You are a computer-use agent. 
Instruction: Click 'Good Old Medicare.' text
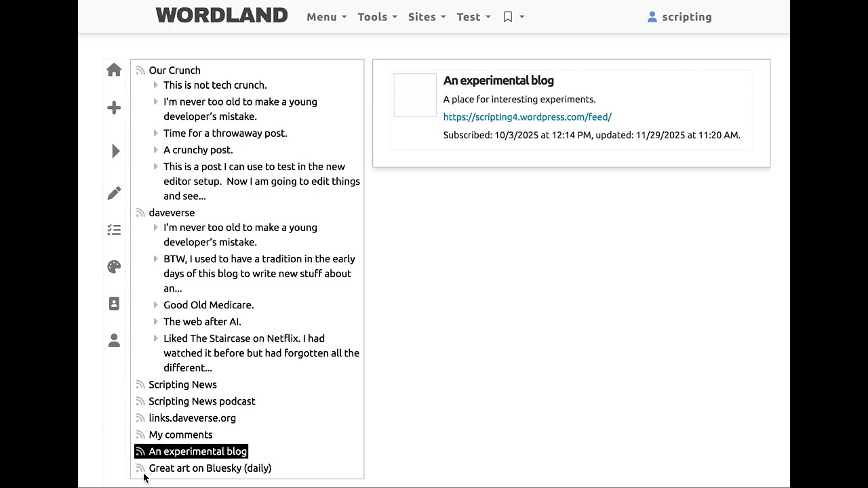(x=208, y=305)
